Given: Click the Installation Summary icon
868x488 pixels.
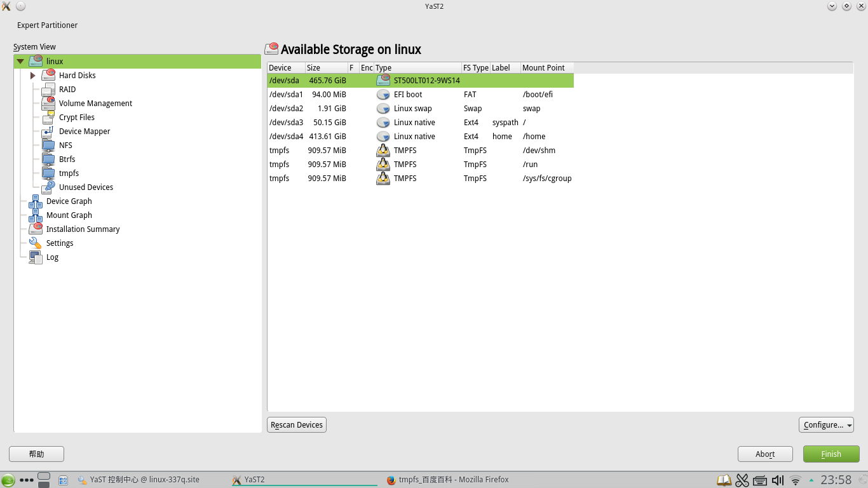Looking at the screenshot, I should coord(36,229).
